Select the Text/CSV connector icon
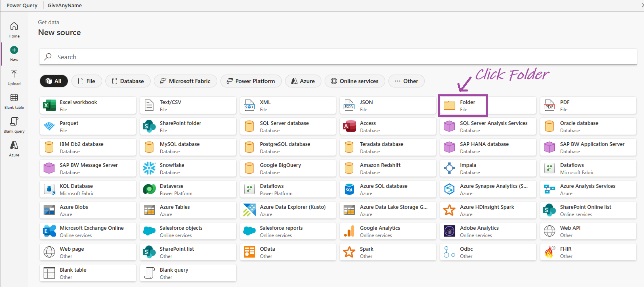This screenshot has width=644, height=287. click(149, 106)
